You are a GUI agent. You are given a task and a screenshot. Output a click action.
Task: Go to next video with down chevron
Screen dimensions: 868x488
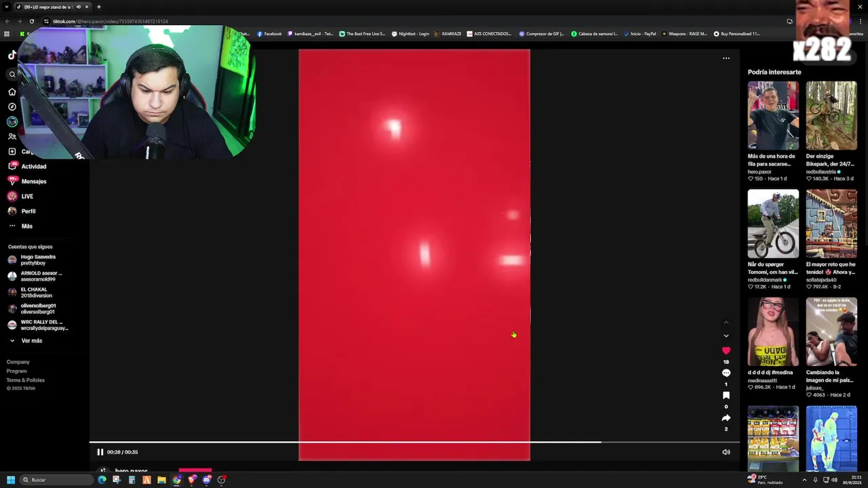[726, 335]
